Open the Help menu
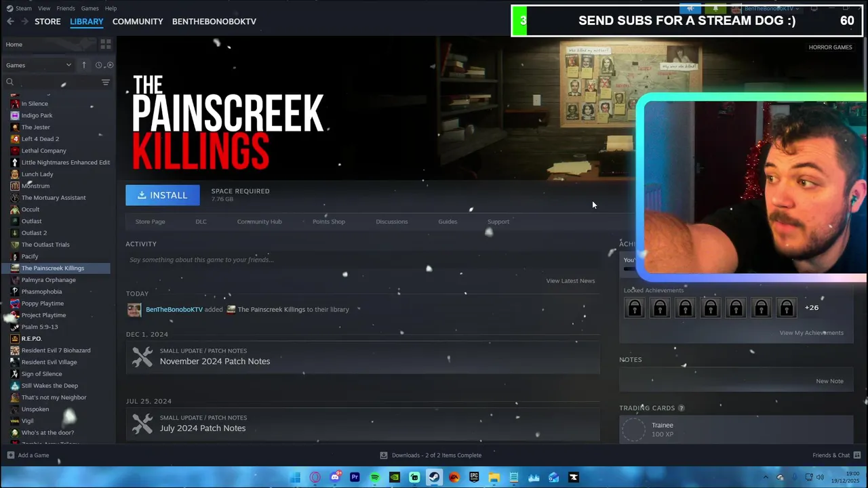This screenshot has height=488, width=868. 111,8
